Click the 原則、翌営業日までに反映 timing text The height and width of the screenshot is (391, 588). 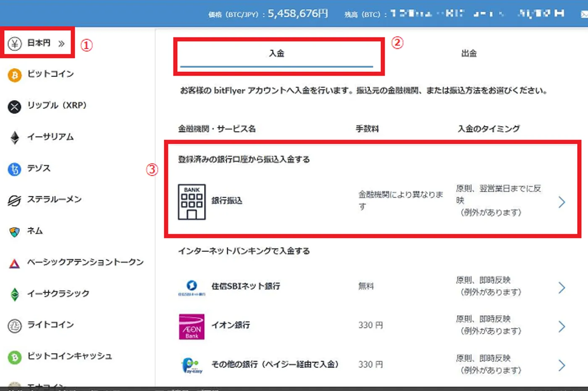pyautogui.click(x=499, y=194)
